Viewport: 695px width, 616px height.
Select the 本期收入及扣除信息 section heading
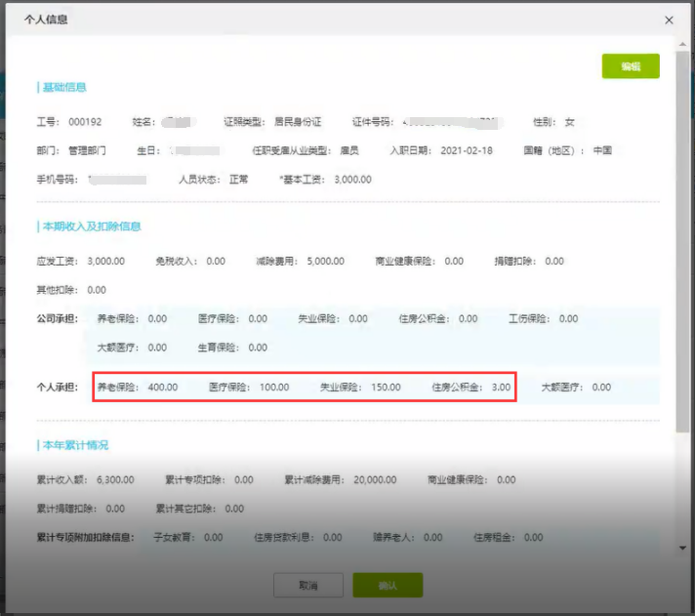91,226
